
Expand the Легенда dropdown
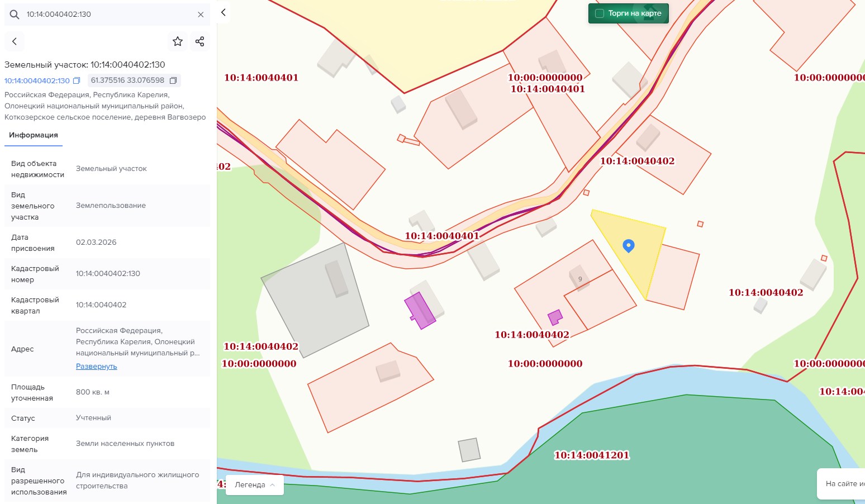[255, 484]
